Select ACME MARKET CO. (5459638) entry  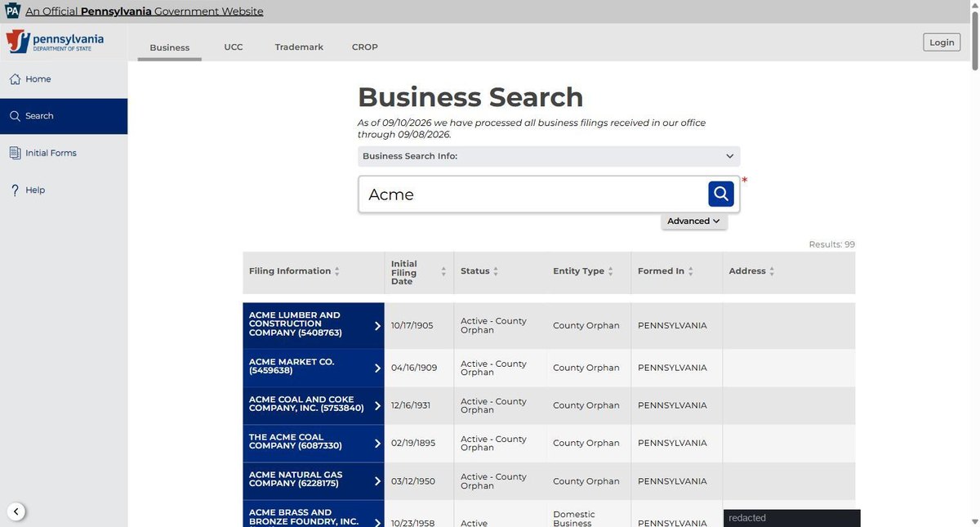coord(314,367)
